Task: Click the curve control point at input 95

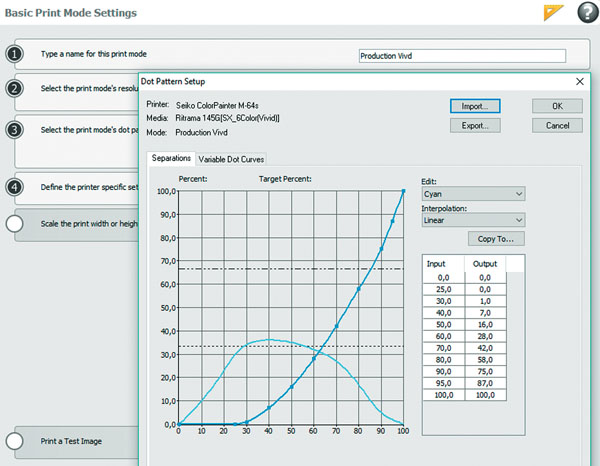Action: [x=392, y=221]
